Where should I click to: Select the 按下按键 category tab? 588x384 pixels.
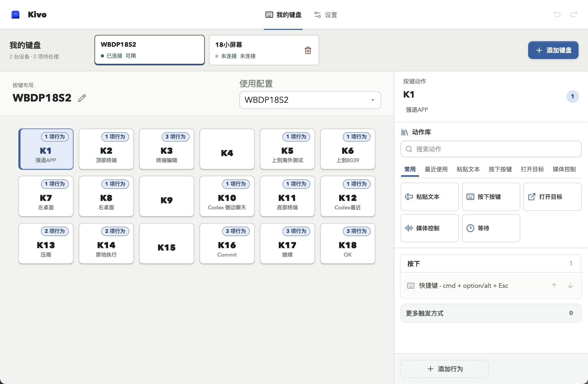pyautogui.click(x=500, y=169)
